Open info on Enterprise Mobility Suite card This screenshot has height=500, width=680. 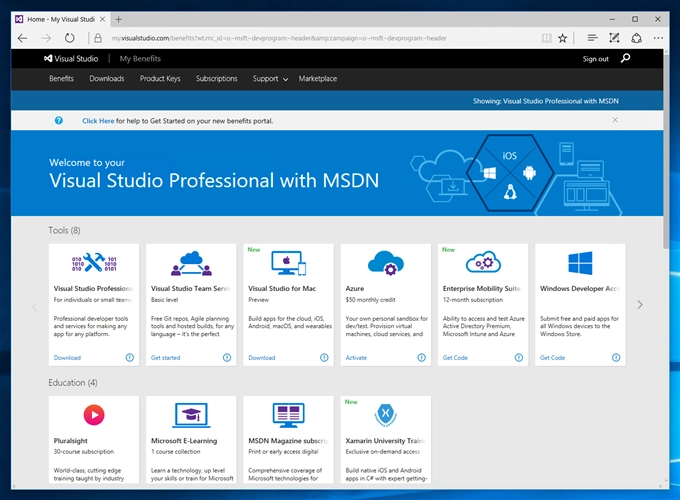519,357
